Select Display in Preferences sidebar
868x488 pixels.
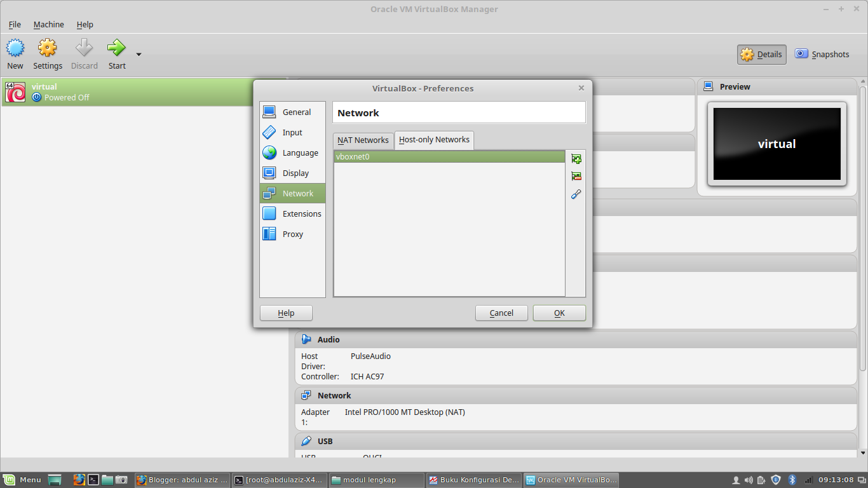tap(292, 173)
